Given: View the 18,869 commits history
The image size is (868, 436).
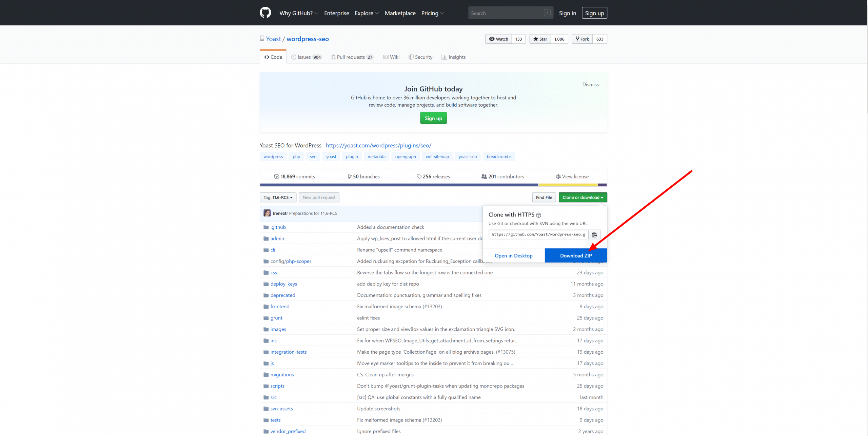Looking at the screenshot, I should (x=294, y=177).
